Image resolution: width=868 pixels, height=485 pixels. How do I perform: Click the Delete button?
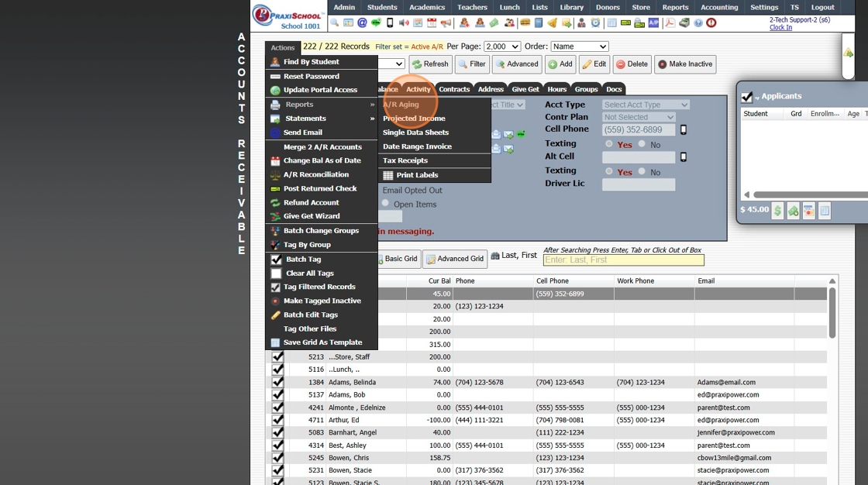tap(632, 64)
